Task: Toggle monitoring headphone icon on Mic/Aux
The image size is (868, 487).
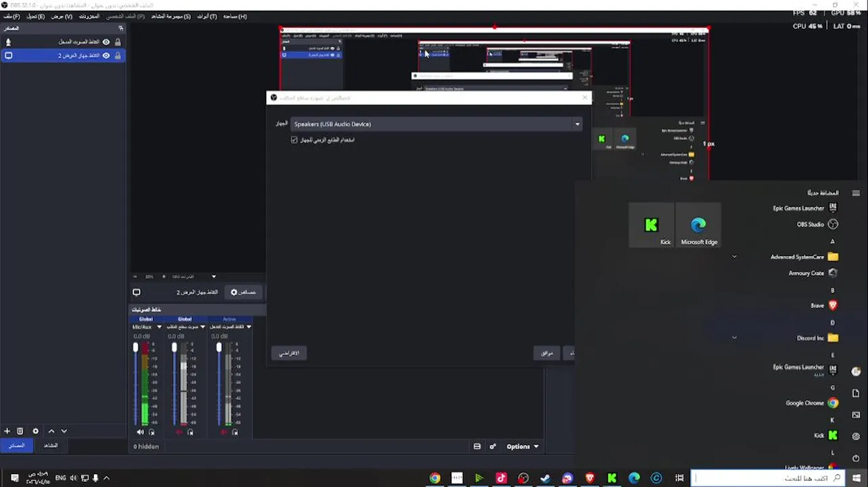Action: (151, 432)
